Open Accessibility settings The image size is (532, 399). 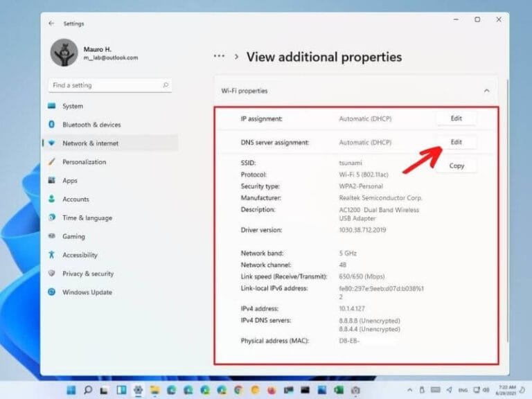click(x=110, y=255)
